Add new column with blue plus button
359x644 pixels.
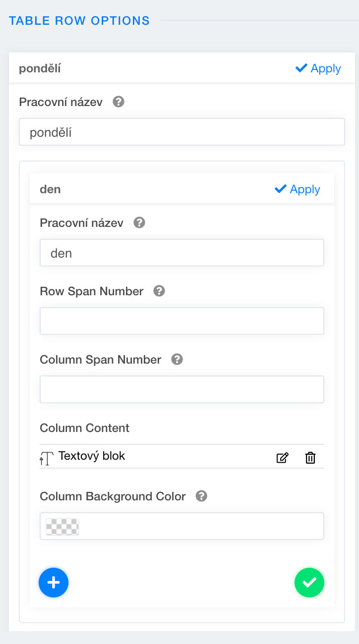click(x=54, y=583)
